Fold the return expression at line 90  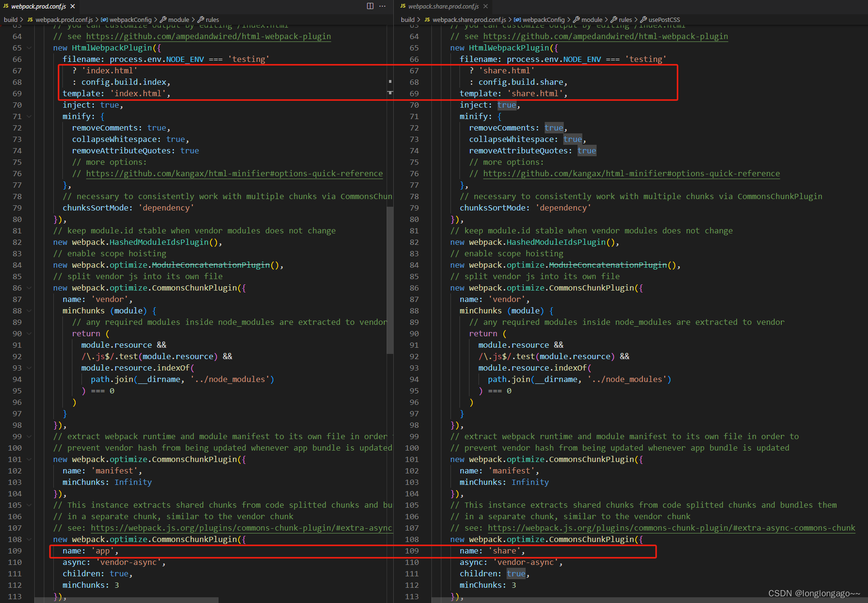[x=29, y=334]
